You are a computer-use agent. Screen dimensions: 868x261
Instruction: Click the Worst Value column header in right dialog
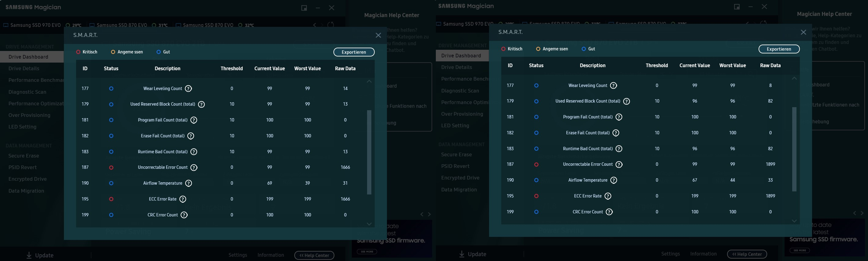point(733,66)
